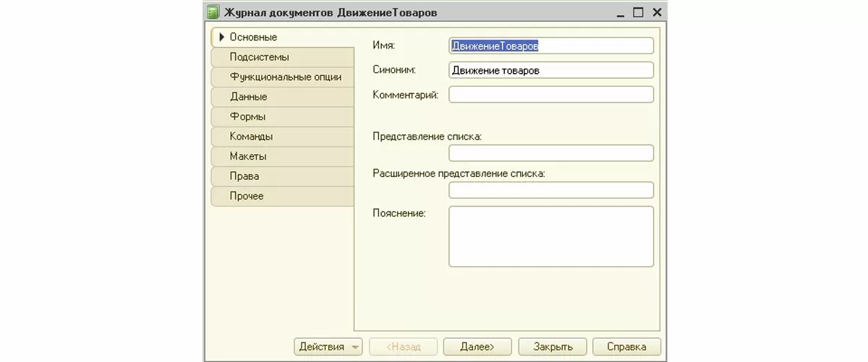The width and height of the screenshot is (868, 362).
Task: Switch to the Функциональные опции tab
Action: tap(285, 77)
